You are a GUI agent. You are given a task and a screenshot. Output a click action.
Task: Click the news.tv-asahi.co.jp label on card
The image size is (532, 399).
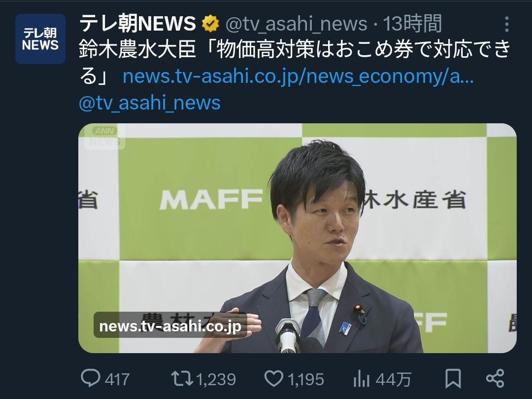click(170, 326)
